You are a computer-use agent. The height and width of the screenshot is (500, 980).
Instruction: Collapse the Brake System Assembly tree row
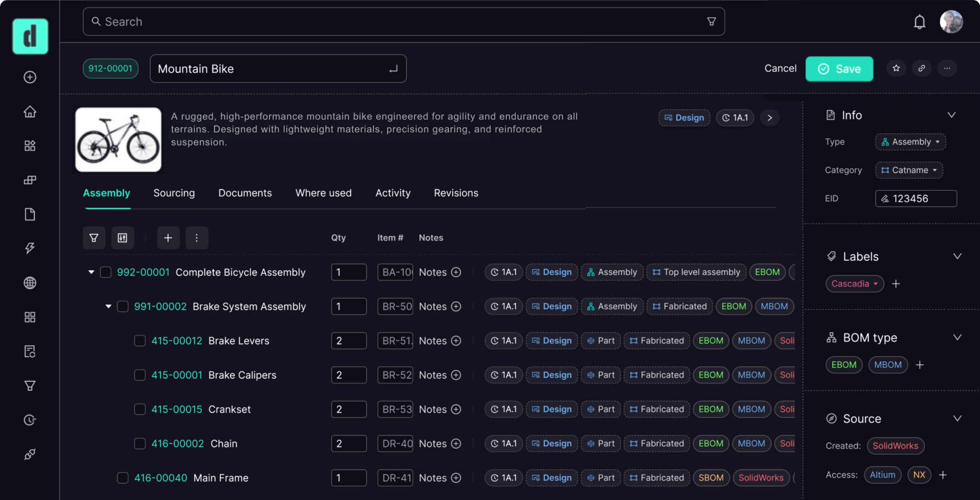[109, 306]
